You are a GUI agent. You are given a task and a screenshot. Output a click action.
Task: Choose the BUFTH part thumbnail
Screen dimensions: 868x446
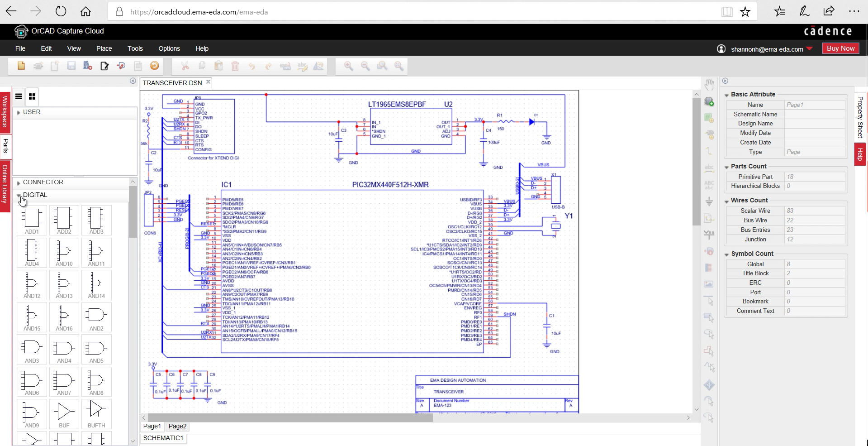point(96,414)
